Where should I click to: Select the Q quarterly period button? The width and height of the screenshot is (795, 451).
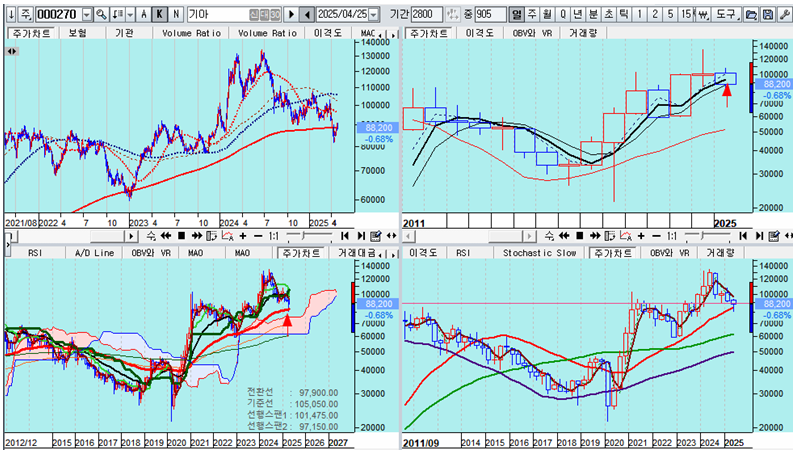click(563, 14)
